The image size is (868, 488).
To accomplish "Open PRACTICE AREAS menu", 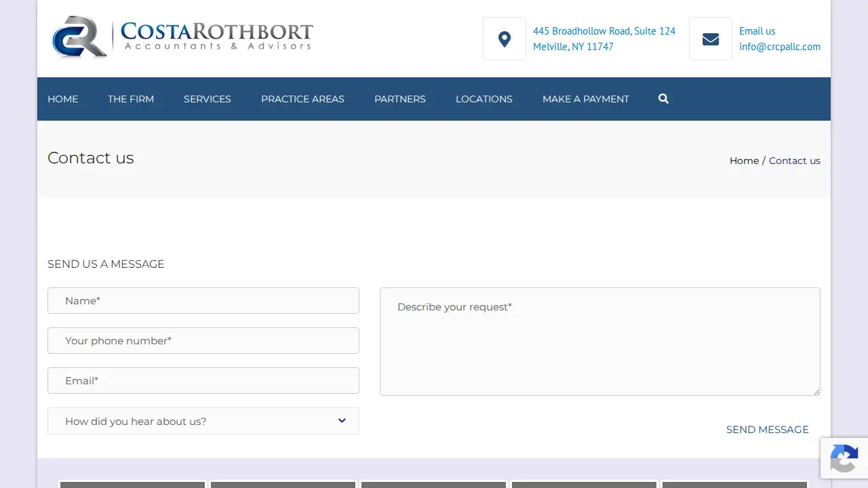I will coord(302,99).
